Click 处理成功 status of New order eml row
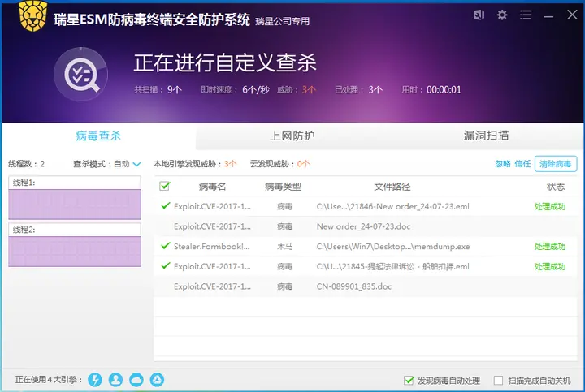Viewport: 585px width, 392px height. click(x=550, y=207)
